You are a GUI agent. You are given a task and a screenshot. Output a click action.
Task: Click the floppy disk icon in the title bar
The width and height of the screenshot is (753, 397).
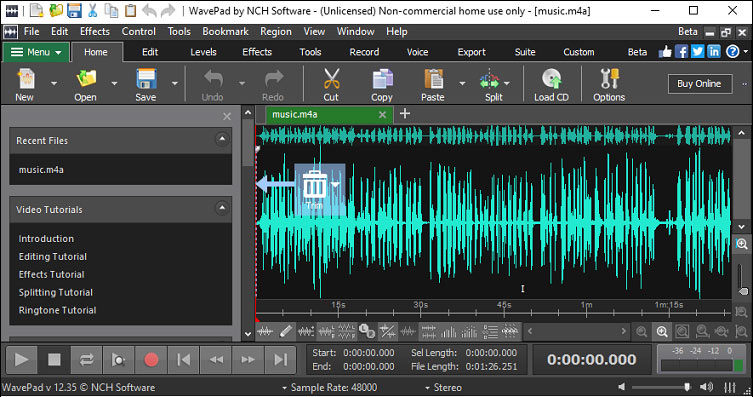(74, 10)
